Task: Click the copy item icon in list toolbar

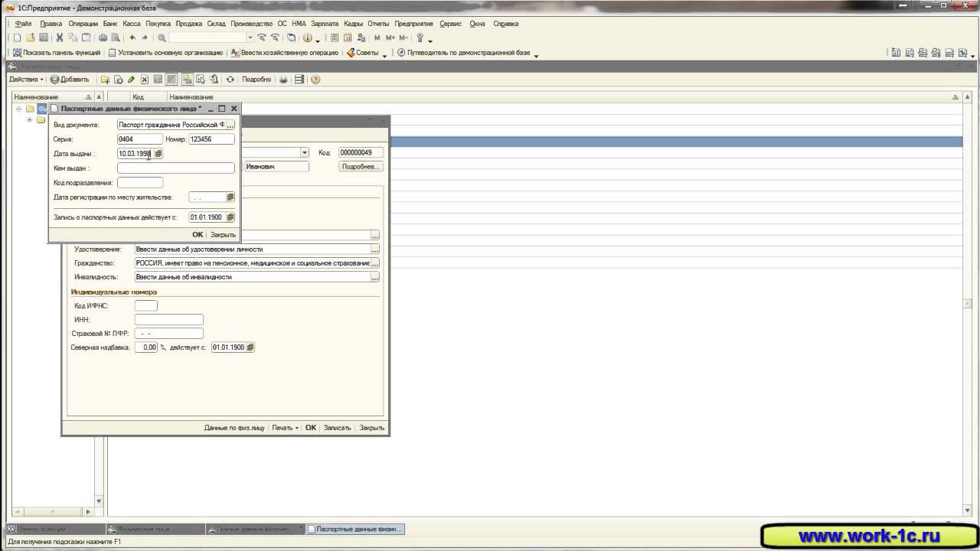Action: click(118, 80)
